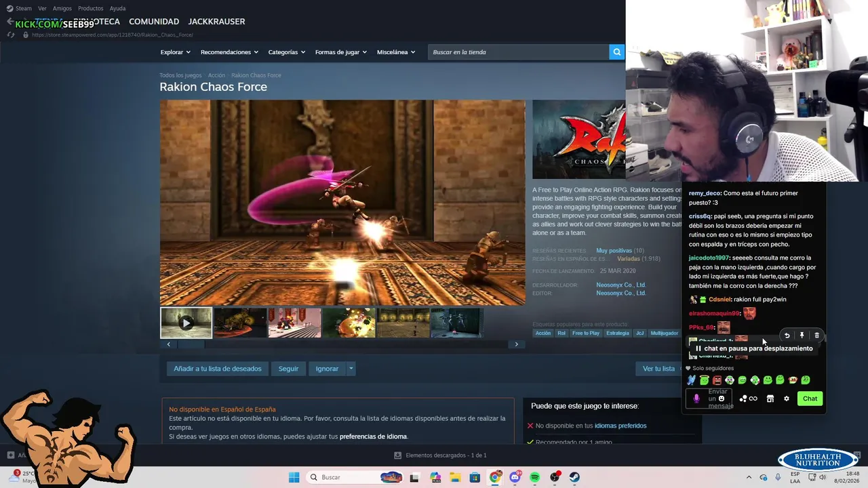The width and height of the screenshot is (868, 488).
Task: Open File Explorer from the taskbar
Action: tap(455, 477)
